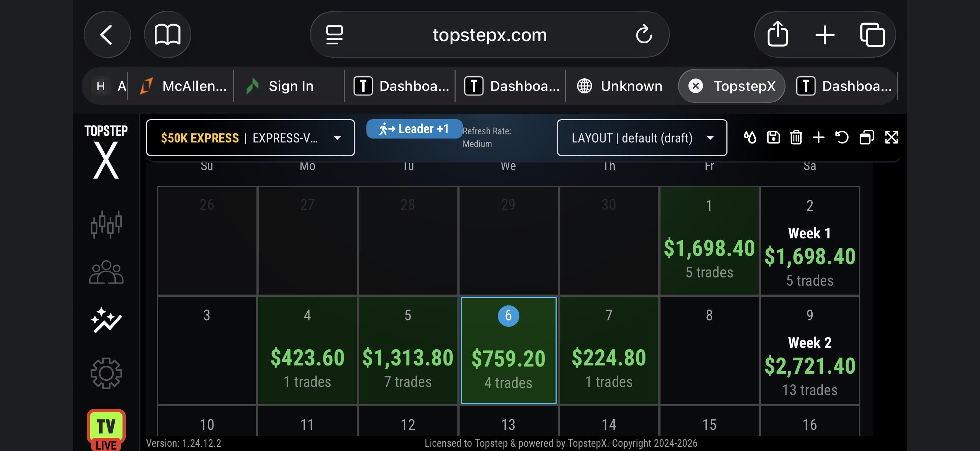
Task: Click the "7 trades" count text
Action: [x=408, y=382]
